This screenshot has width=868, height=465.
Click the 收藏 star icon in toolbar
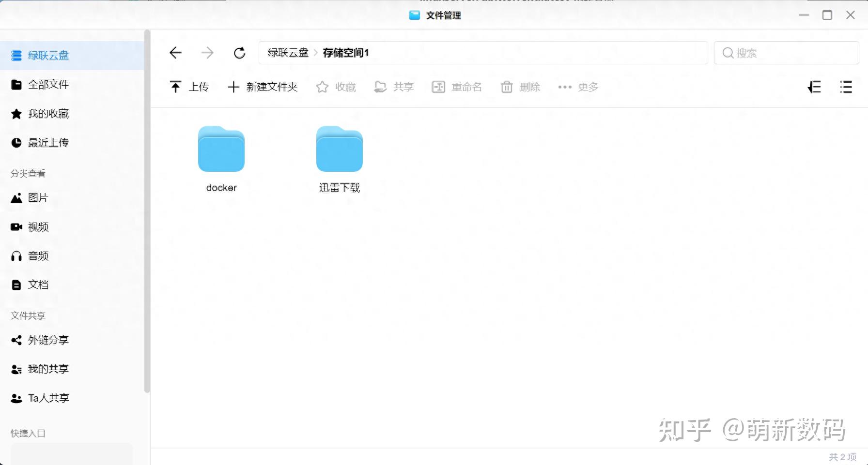click(x=322, y=87)
